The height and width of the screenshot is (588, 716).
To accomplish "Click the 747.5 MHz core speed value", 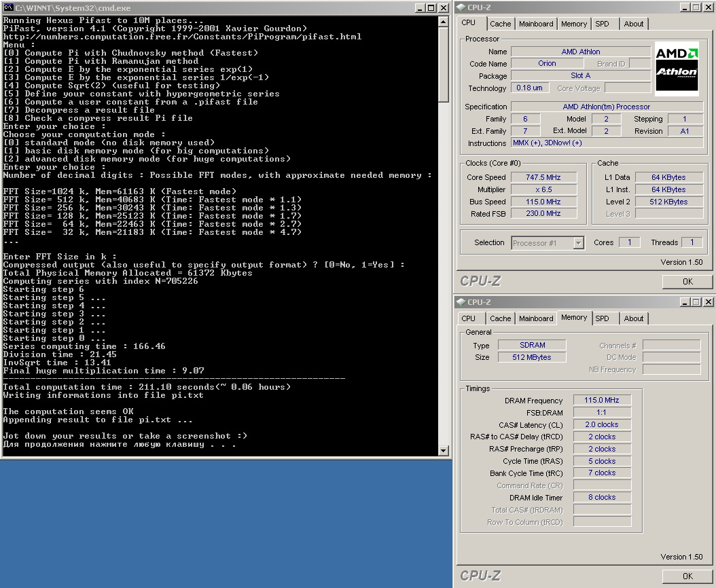I will coord(543,177).
